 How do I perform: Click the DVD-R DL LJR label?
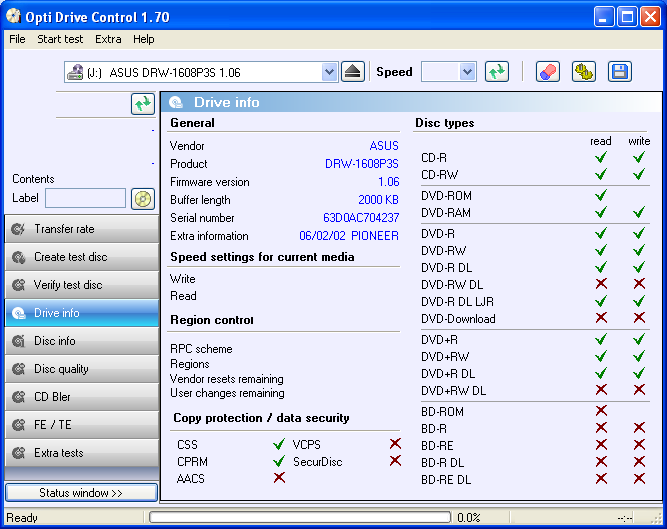click(457, 302)
